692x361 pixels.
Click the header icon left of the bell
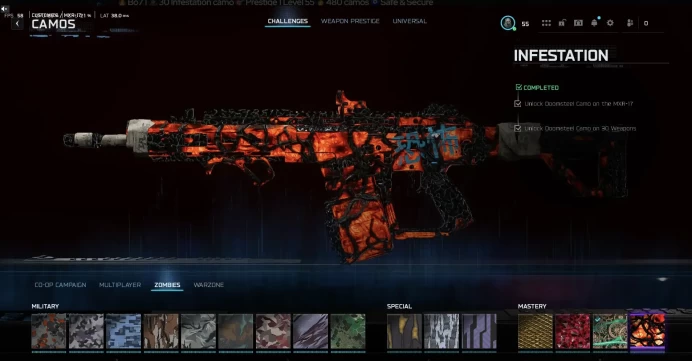click(x=578, y=23)
